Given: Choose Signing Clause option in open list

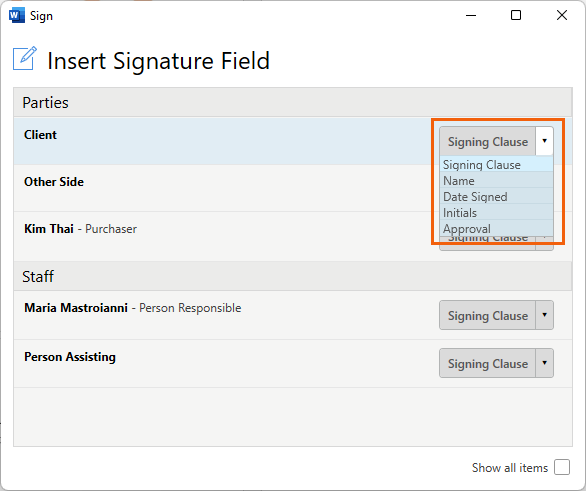Looking at the screenshot, I should (x=496, y=164).
